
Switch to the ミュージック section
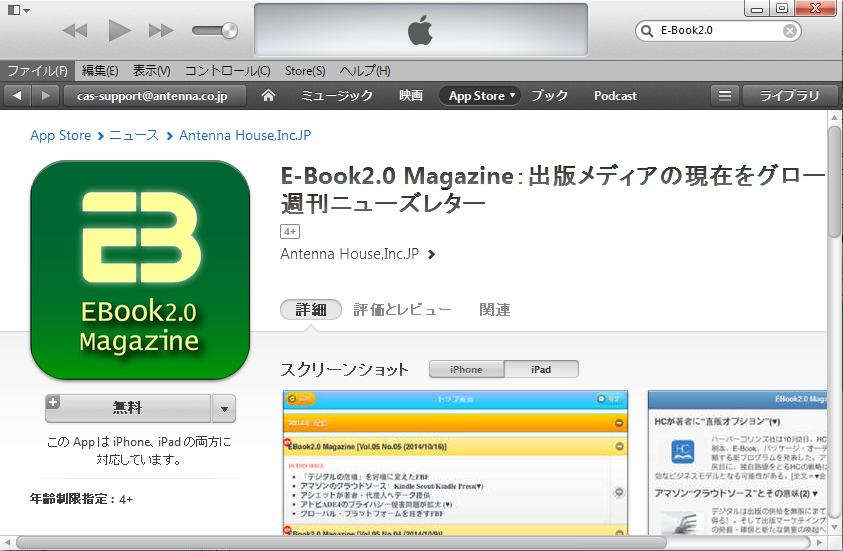point(337,96)
